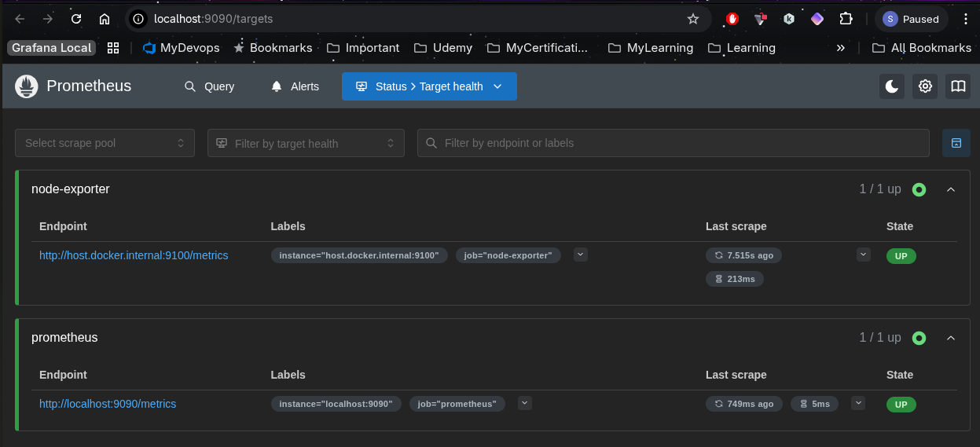980x447 pixels.
Task: Open Status > Target health menu
Action: 429,86
